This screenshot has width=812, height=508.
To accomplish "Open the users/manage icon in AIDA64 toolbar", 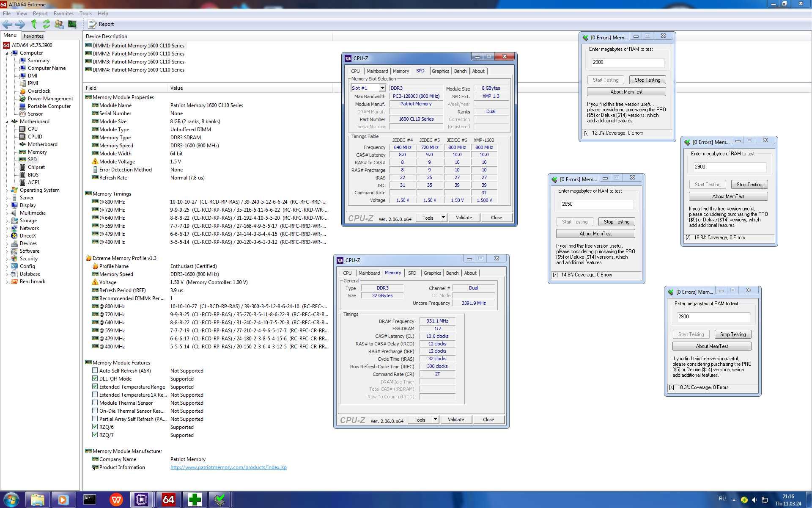I will tap(59, 24).
